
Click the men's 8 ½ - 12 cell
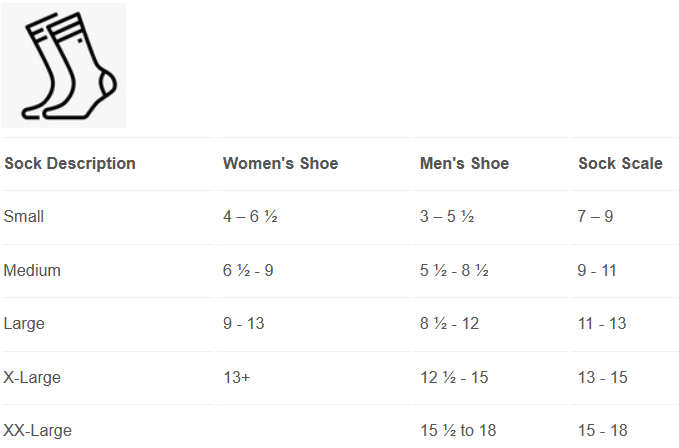pos(449,324)
